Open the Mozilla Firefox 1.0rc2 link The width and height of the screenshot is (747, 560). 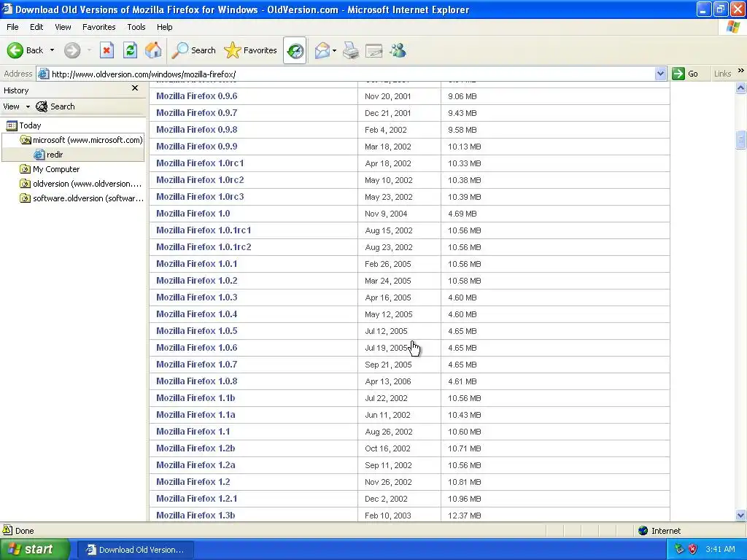200,179
